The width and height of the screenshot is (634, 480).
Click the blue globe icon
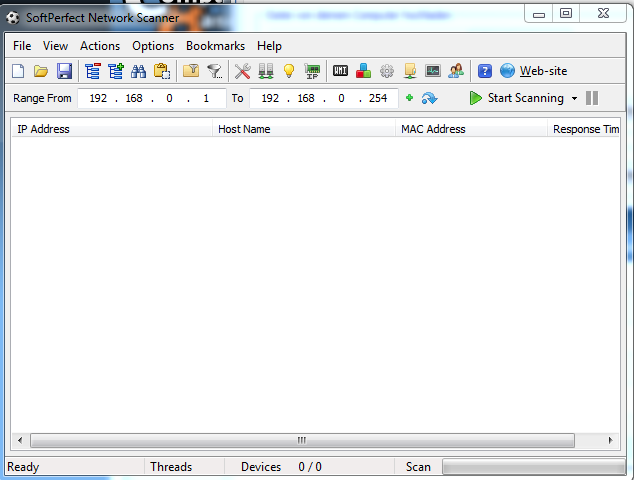point(507,71)
